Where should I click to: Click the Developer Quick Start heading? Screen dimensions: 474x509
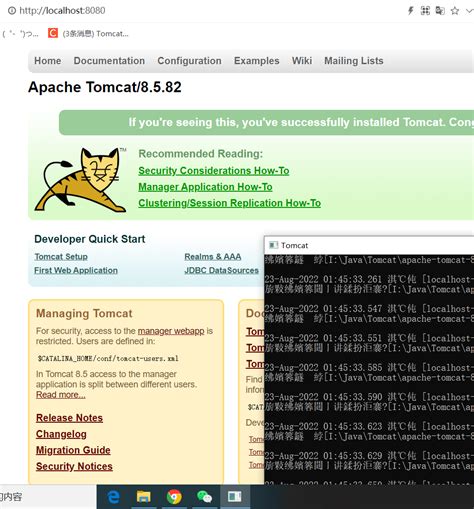pos(90,239)
